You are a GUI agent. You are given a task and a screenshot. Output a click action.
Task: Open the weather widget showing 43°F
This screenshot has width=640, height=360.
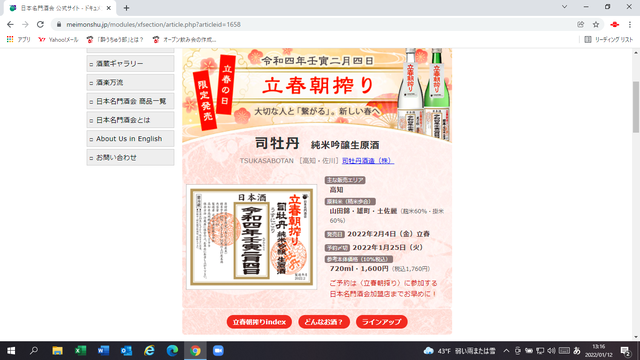pos(460,351)
